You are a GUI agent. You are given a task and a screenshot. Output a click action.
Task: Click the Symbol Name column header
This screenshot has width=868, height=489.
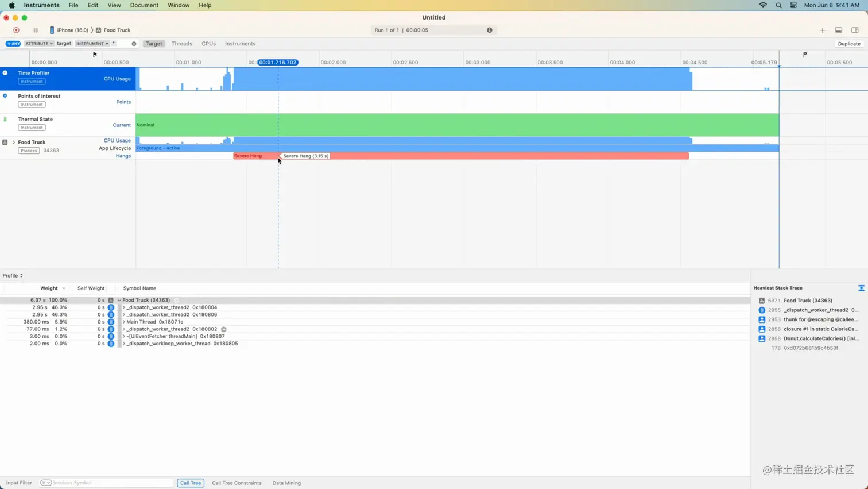(139, 288)
